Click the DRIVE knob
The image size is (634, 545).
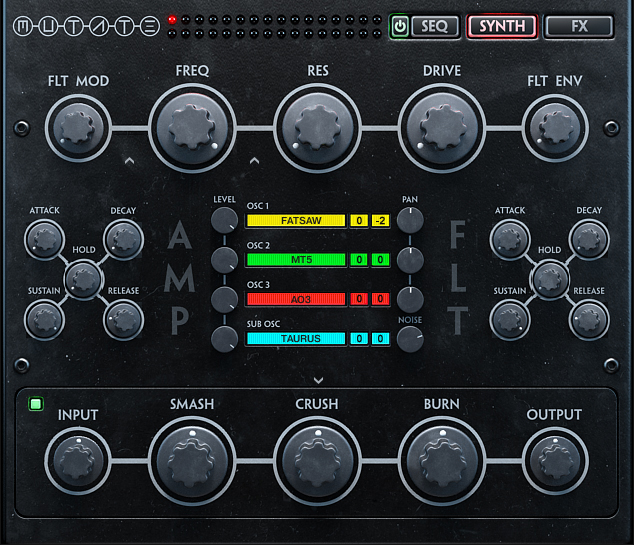tap(441, 127)
